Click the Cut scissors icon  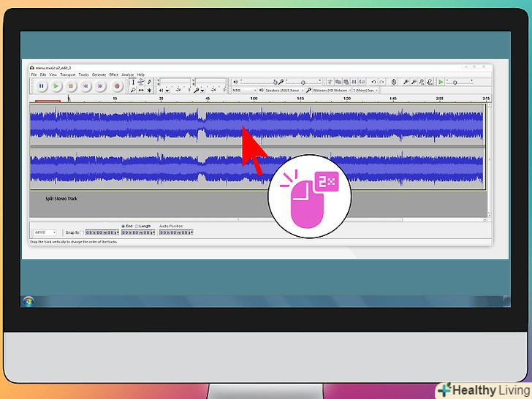click(330, 82)
